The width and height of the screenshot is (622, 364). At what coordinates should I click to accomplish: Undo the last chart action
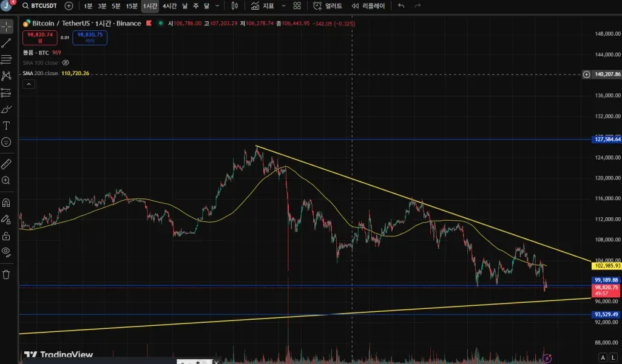coord(401,6)
